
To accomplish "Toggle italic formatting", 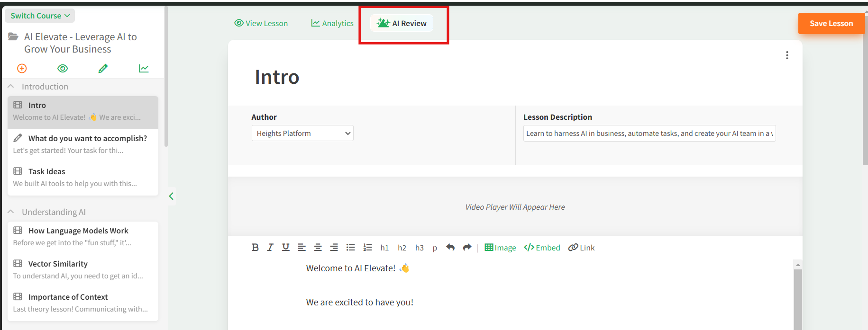I will (x=270, y=247).
